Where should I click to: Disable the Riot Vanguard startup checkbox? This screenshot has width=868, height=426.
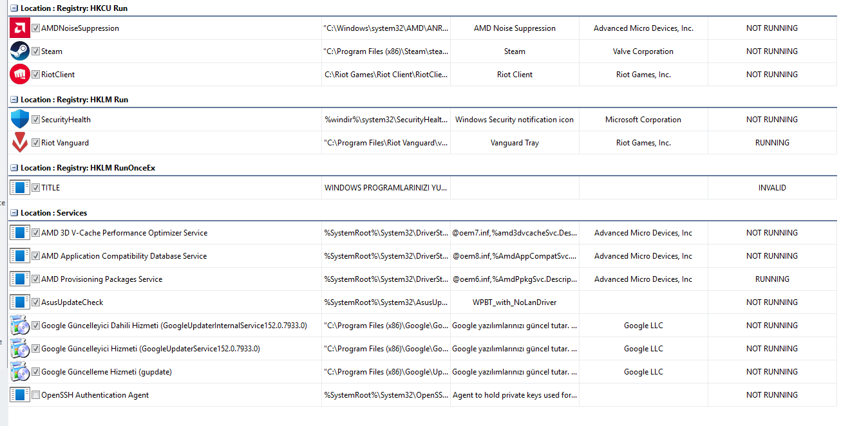[x=36, y=143]
